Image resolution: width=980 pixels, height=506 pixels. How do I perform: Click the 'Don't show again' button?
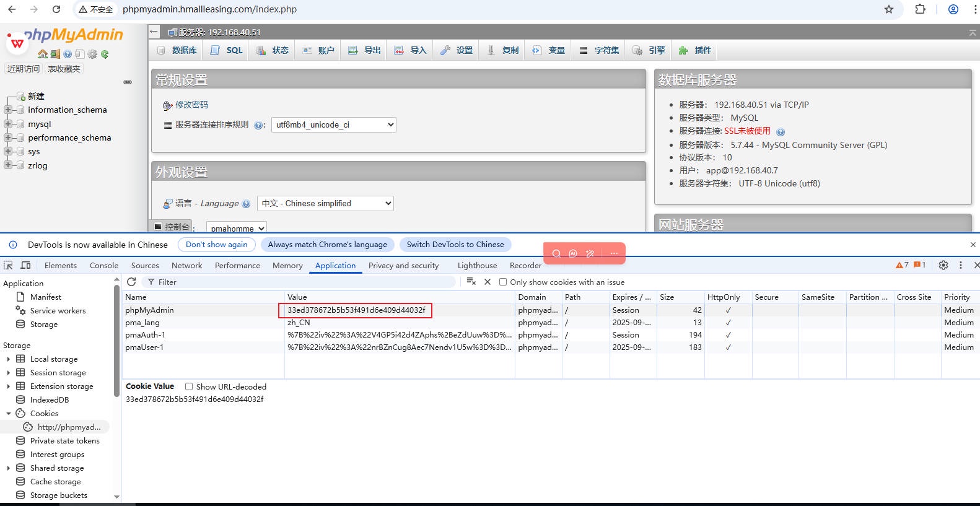point(216,245)
